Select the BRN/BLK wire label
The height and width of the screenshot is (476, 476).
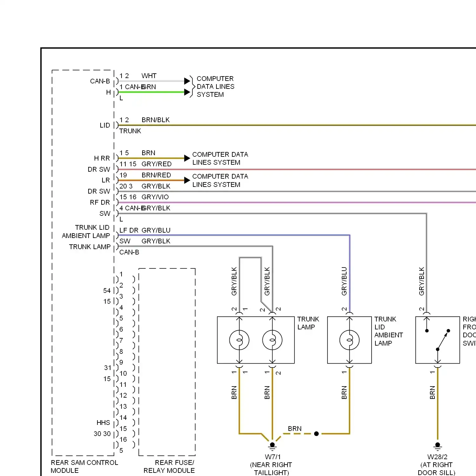[155, 120]
